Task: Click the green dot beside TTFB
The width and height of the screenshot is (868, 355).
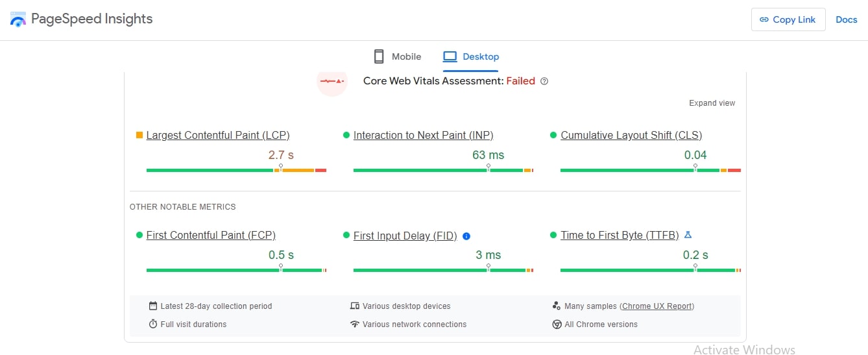Action: pos(553,235)
